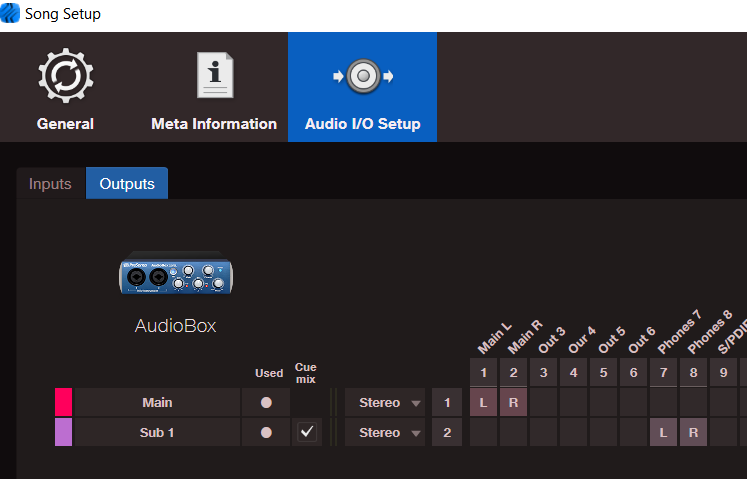
Task: Select the Audio I/O Setup icon
Action: (362, 76)
